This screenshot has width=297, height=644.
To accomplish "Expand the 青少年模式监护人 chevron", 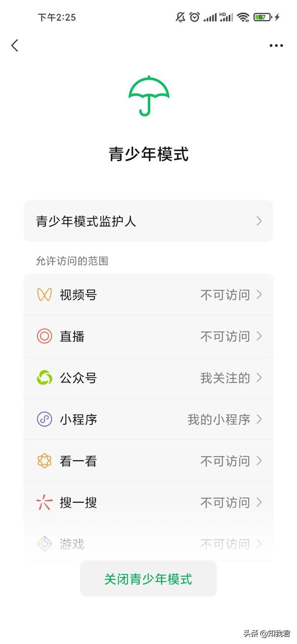I will coord(259,221).
